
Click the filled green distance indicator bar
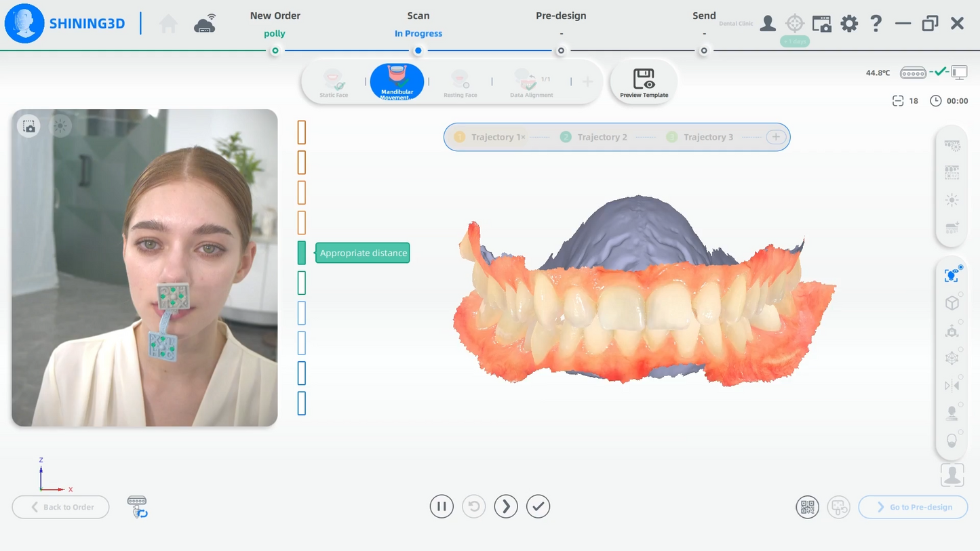pyautogui.click(x=302, y=253)
